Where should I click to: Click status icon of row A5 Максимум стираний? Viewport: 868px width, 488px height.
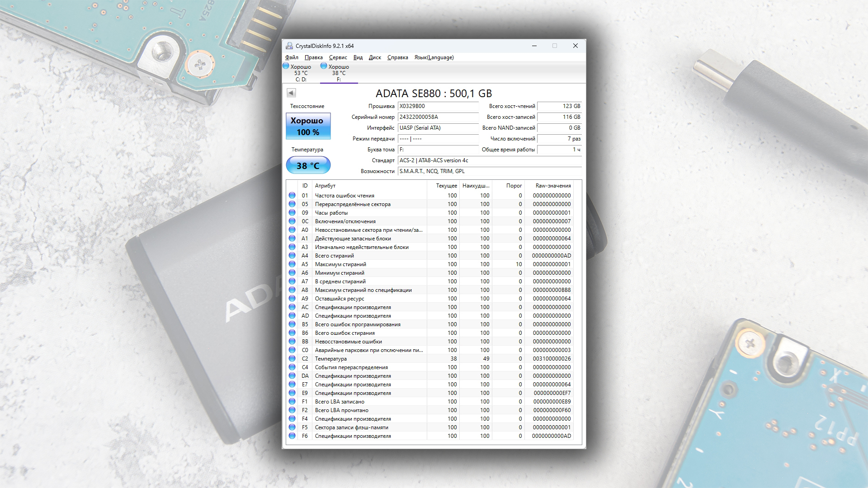(x=292, y=264)
